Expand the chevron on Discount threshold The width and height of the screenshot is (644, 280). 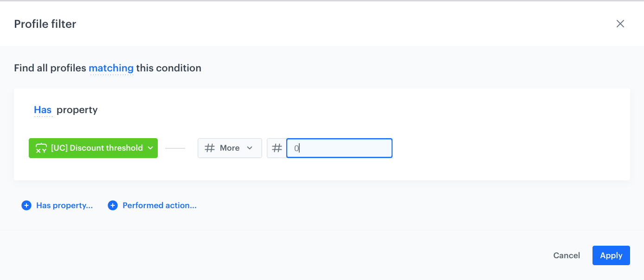(150, 148)
